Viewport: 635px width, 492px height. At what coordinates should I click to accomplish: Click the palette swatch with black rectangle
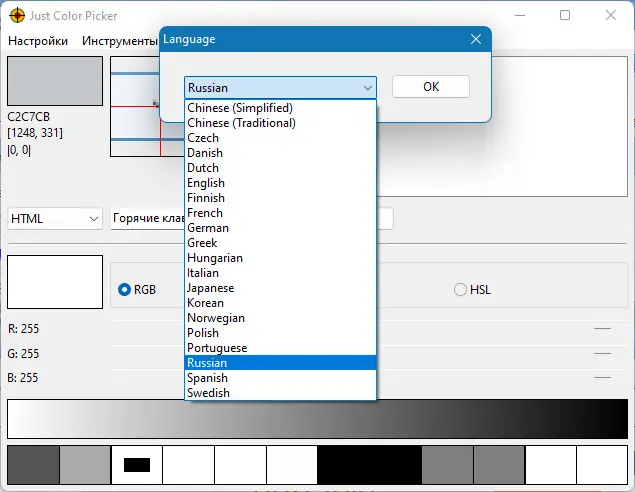point(137,465)
